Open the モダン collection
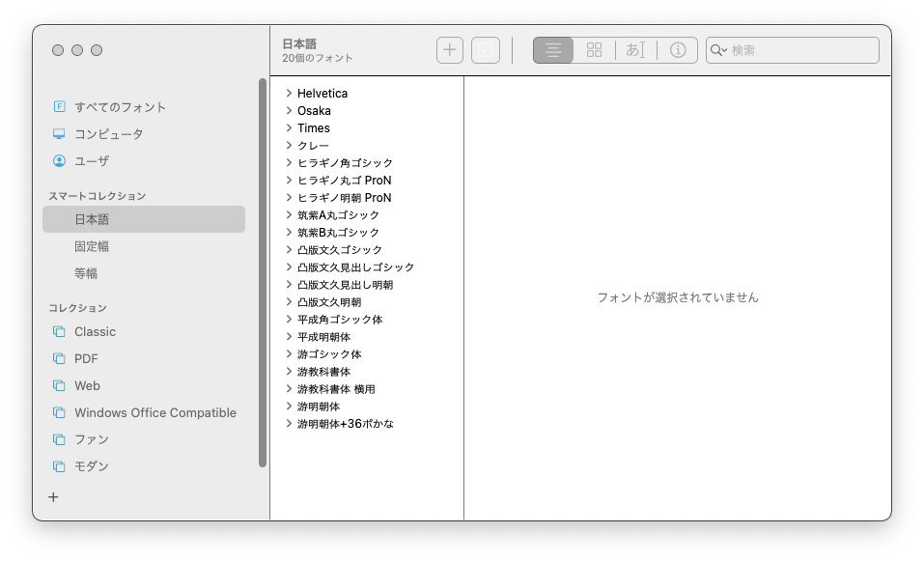 [x=144, y=466]
